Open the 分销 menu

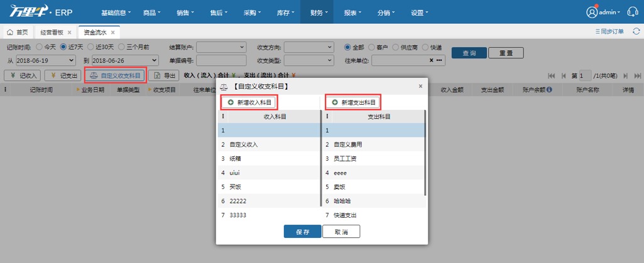[x=386, y=13]
